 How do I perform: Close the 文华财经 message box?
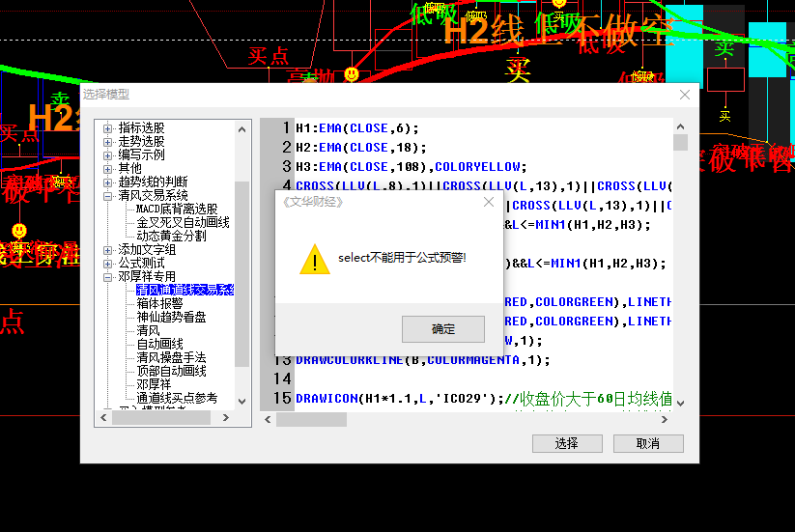[488, 202]
